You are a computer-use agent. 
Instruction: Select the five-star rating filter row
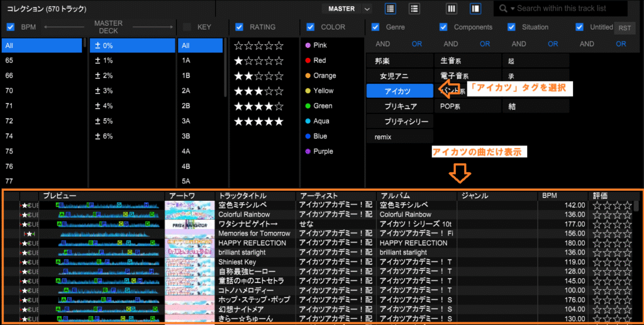click(x=258, y=121)
